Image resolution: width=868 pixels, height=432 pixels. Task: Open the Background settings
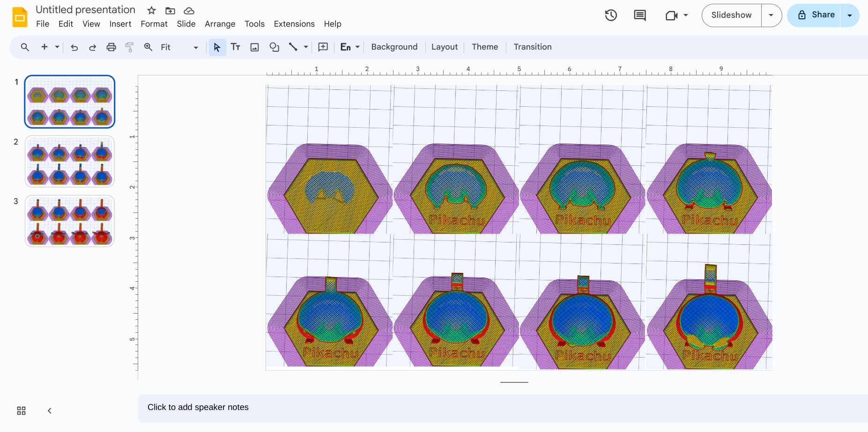pos(394,47)
